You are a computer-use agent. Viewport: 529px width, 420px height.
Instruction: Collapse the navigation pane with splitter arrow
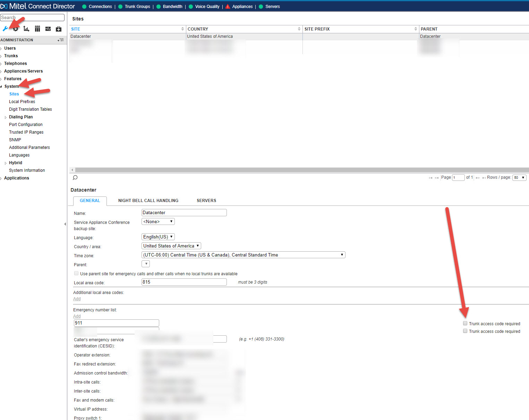65,224
